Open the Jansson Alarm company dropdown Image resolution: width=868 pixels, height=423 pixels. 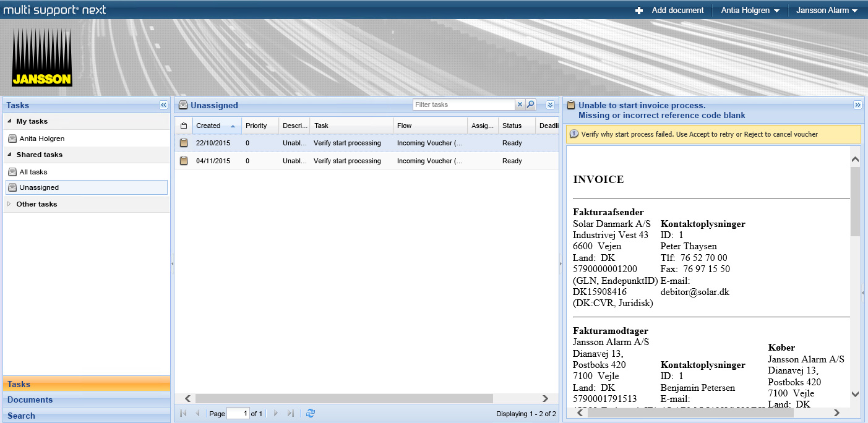point(827,11)
